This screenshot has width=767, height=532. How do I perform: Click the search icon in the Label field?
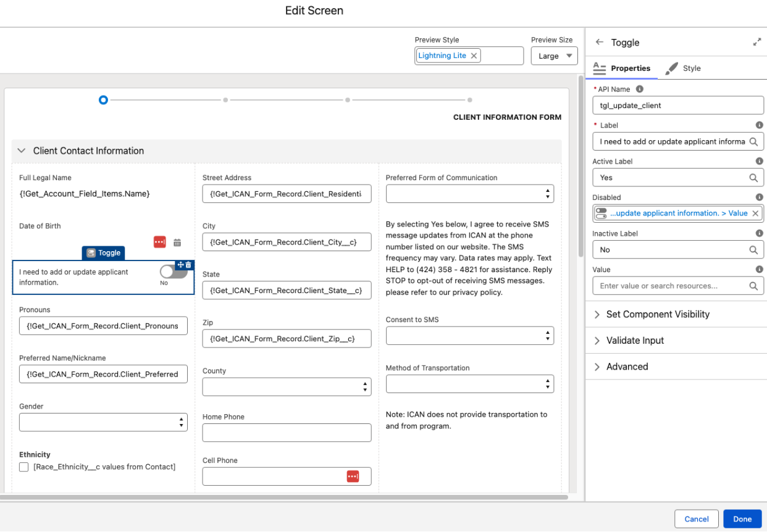pyautogui.click(x=753, y=141)
